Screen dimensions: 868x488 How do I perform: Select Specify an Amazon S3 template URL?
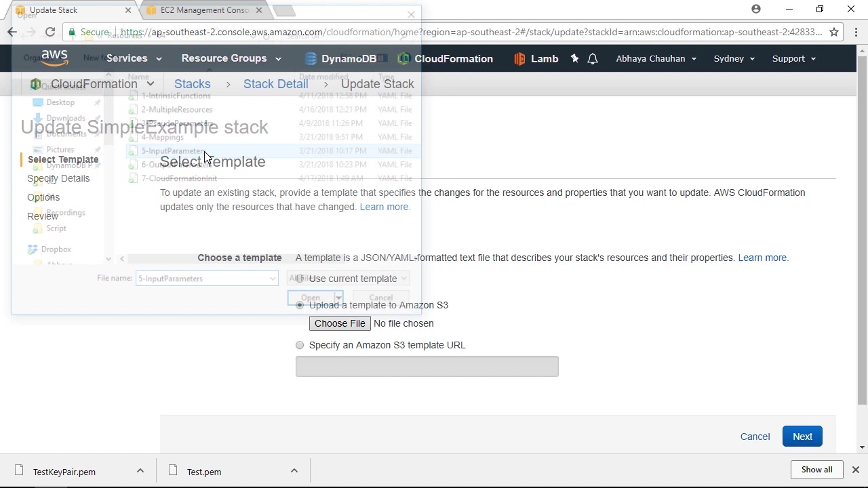[x=300, y=345]
